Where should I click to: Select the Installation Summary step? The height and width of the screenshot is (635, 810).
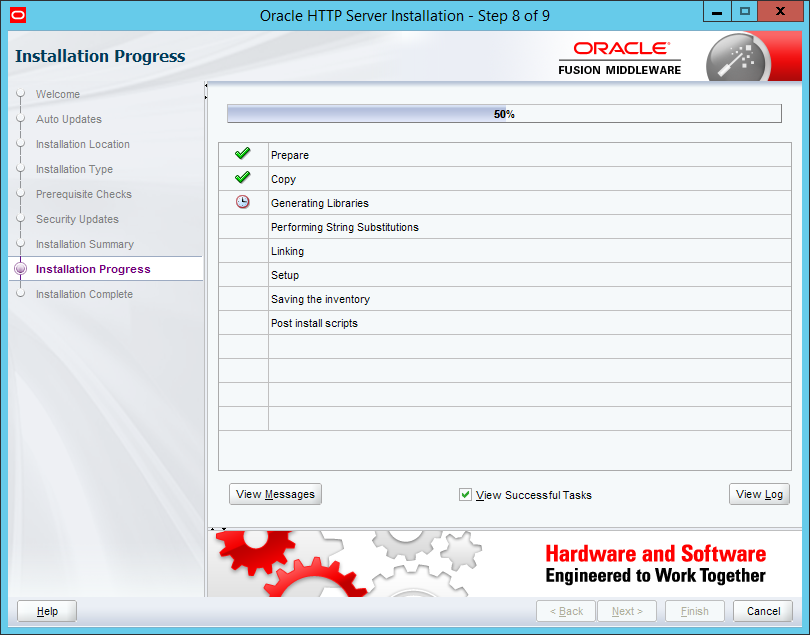click(x=85, y=244)
